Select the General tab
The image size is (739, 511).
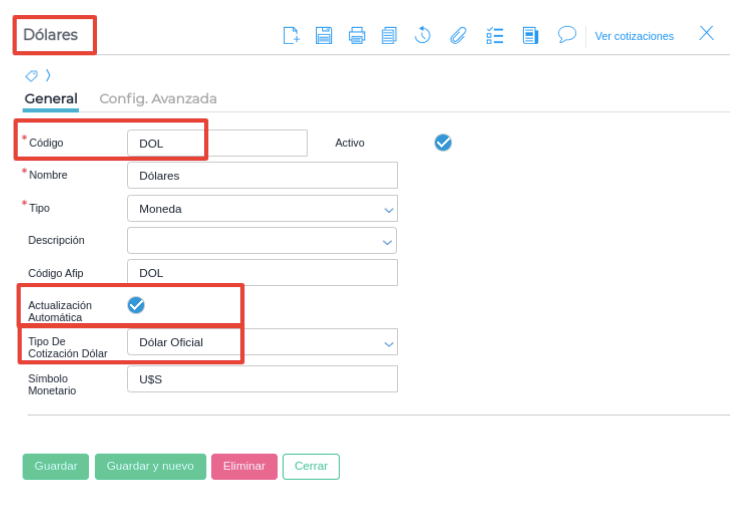[x=51, y=99]
